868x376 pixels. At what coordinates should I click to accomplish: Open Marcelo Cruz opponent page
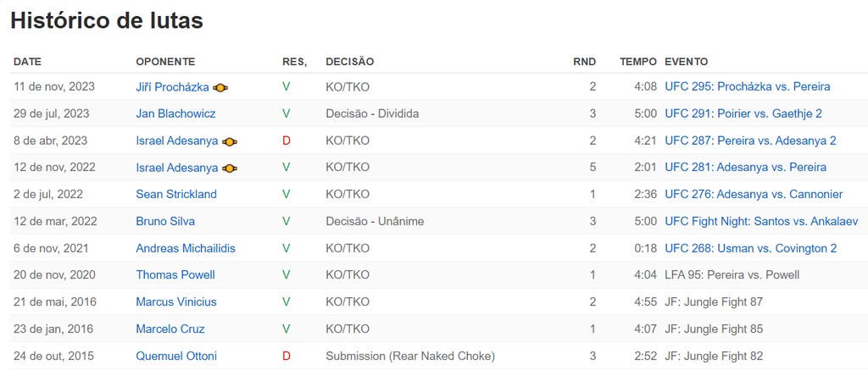[170, 329]
